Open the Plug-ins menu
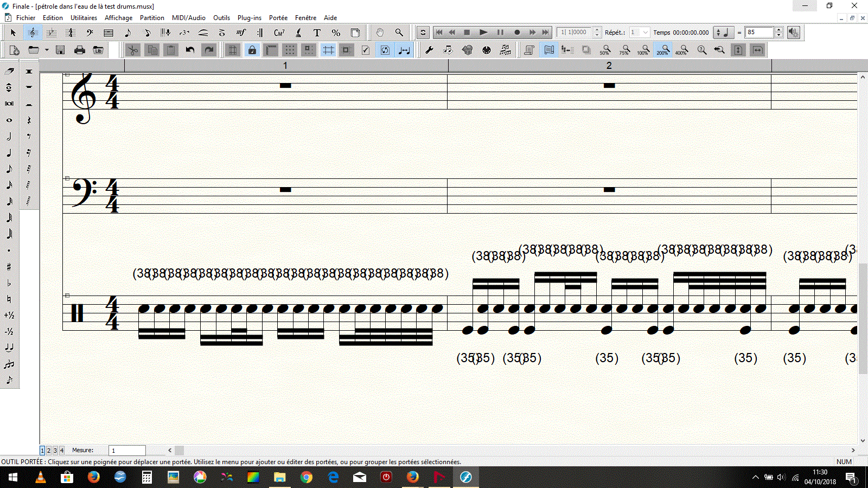This screenshot has width=868, height=488. click(249, 18)
